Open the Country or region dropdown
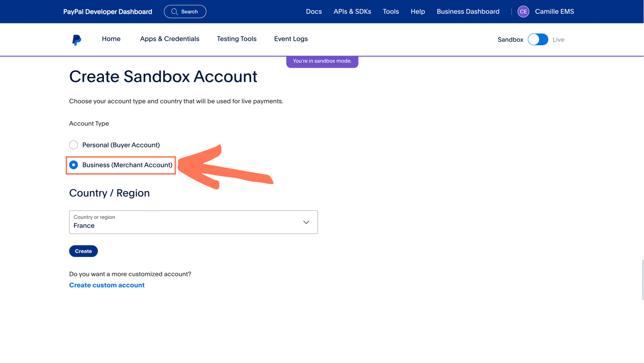The width and height of the screenshot is (644, 363). 193,222
